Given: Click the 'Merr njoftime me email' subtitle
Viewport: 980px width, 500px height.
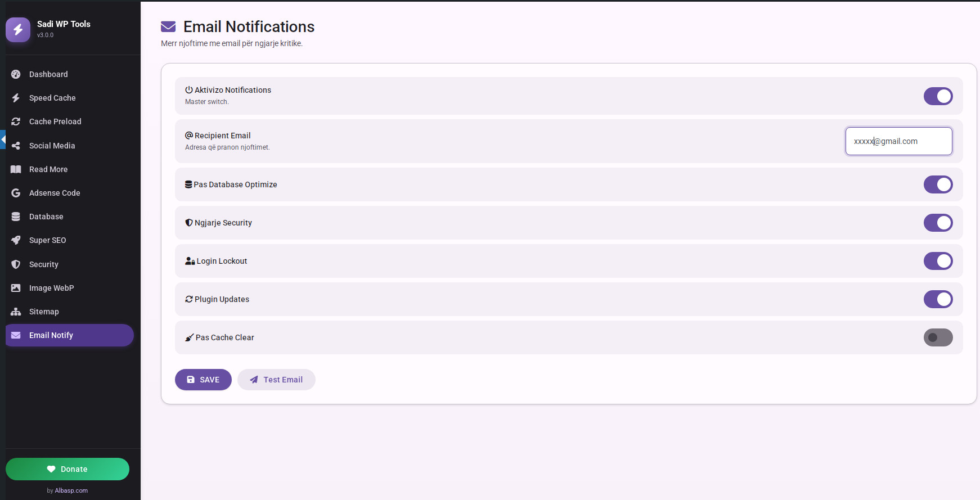Looking at the screenshot, I should point(232,43).
